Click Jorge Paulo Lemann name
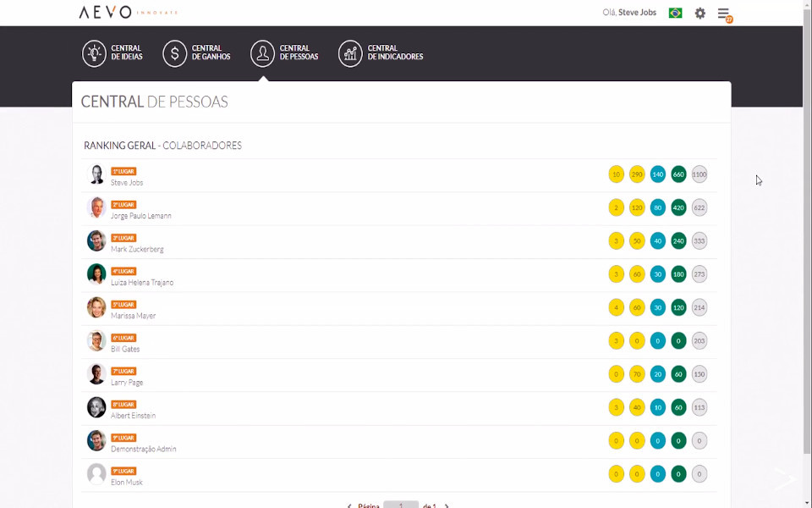The width and height of the screenshot is (812, 508). tap(141, 216)
